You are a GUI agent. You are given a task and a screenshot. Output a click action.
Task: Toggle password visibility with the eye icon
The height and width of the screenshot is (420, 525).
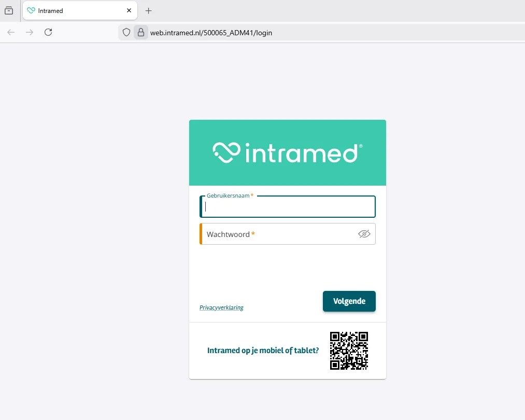pos(364,234)
